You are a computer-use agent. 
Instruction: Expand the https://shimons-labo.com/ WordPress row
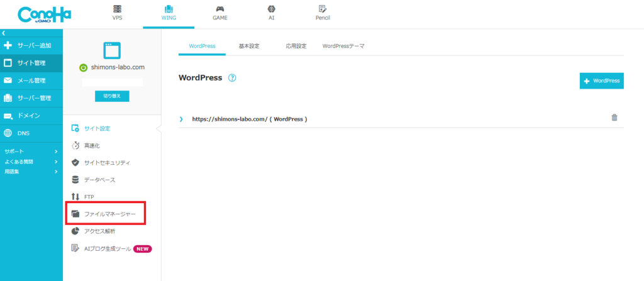click(x=181, y=119)
